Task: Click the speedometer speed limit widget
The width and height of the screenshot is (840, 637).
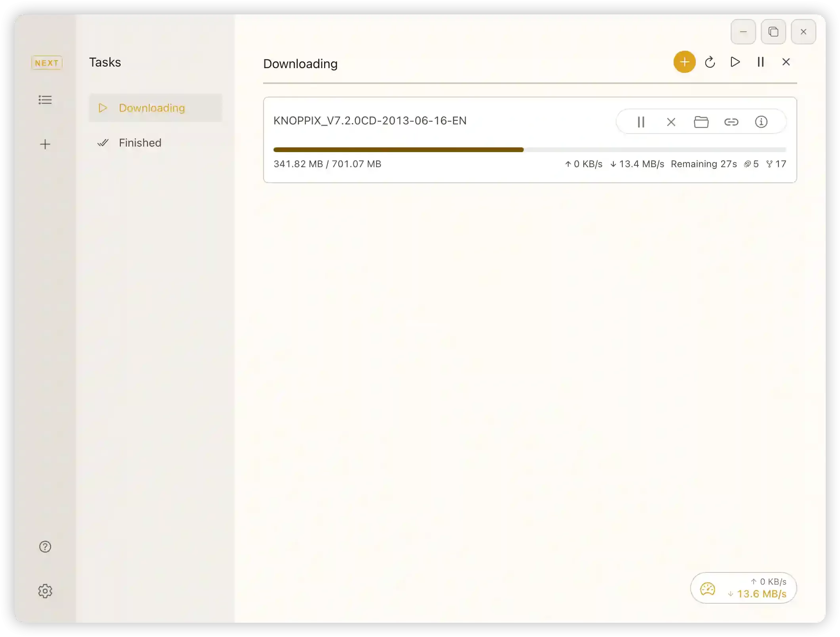Action: (708, 589)
